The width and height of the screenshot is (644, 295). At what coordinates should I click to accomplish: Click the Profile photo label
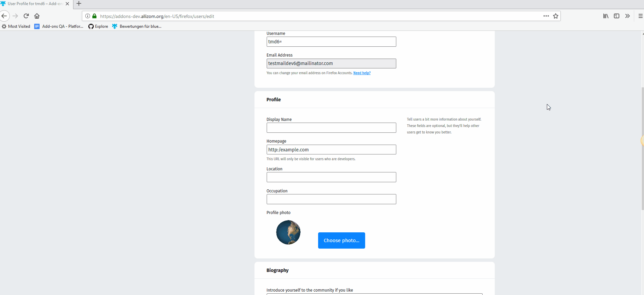click(279, 213)
